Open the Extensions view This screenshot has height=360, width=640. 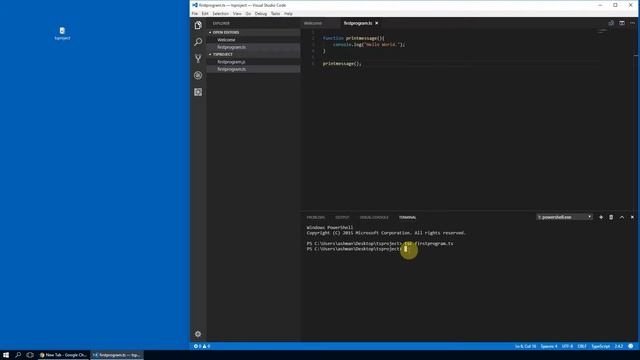pyautogui.click(x=198, y=92)
